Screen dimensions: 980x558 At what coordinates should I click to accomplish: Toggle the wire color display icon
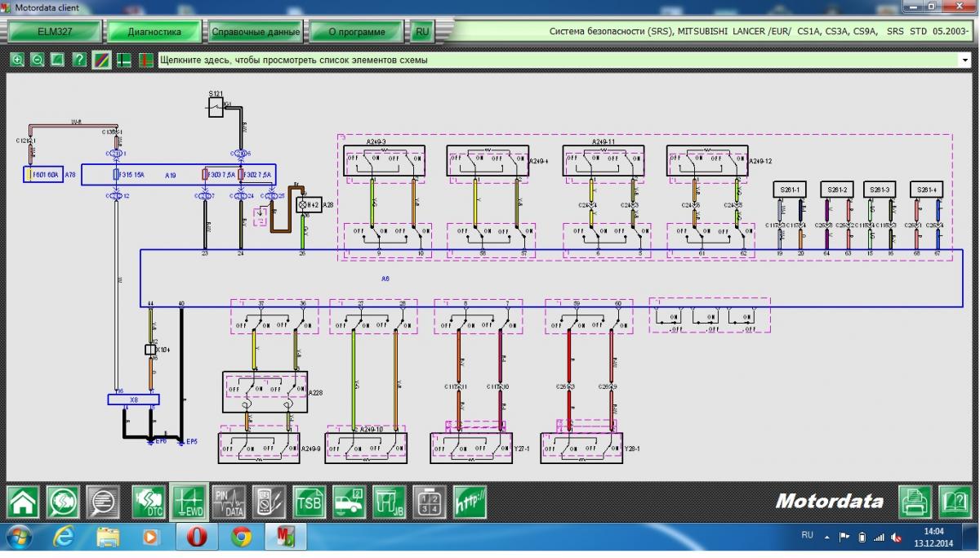point(101,60)
